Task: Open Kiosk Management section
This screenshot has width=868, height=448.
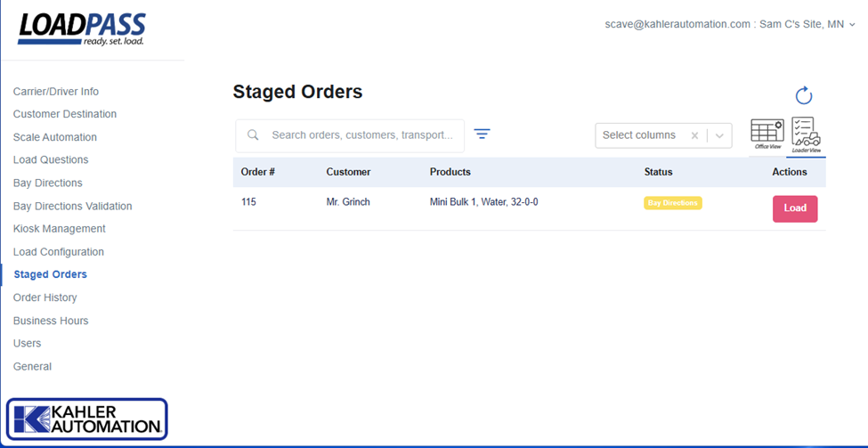Action: [60, 229]
